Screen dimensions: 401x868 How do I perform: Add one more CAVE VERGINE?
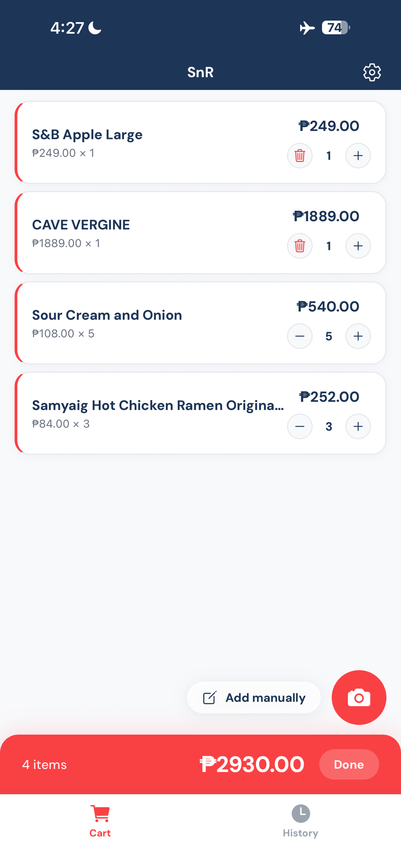(358, 246)
